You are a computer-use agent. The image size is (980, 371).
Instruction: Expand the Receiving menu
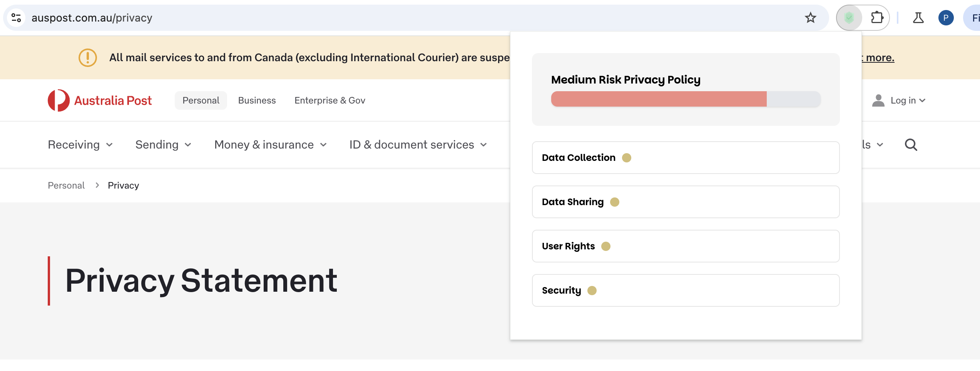[x=80, y=145]
